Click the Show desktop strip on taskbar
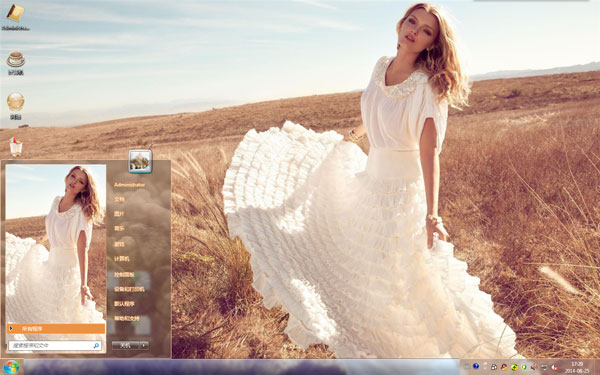Screen dimensions: 600x375 point(597,367)
